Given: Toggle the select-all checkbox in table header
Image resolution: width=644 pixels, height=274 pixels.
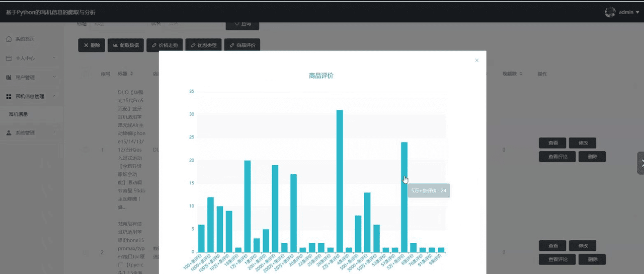Looking at the screenshot, I should pos(86,74).
